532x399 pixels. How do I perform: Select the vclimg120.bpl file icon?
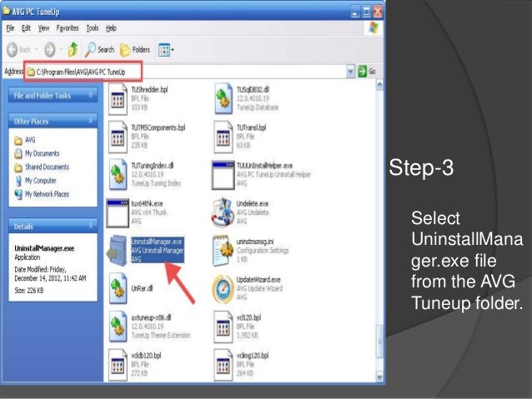(223, 365)
